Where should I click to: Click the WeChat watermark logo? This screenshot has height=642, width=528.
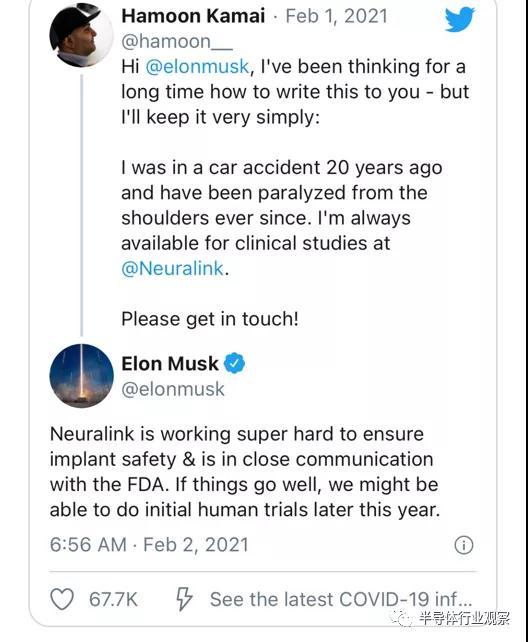(x=400, y=617)
